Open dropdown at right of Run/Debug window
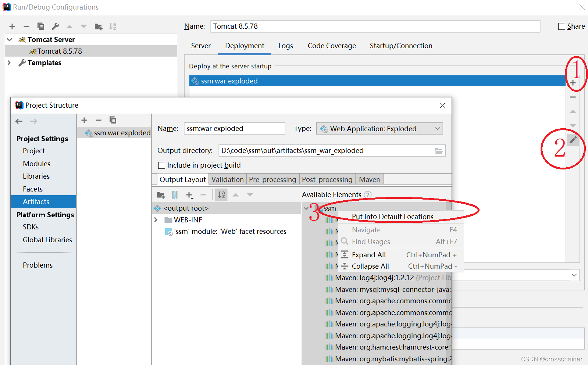 (x=574, y=275)
